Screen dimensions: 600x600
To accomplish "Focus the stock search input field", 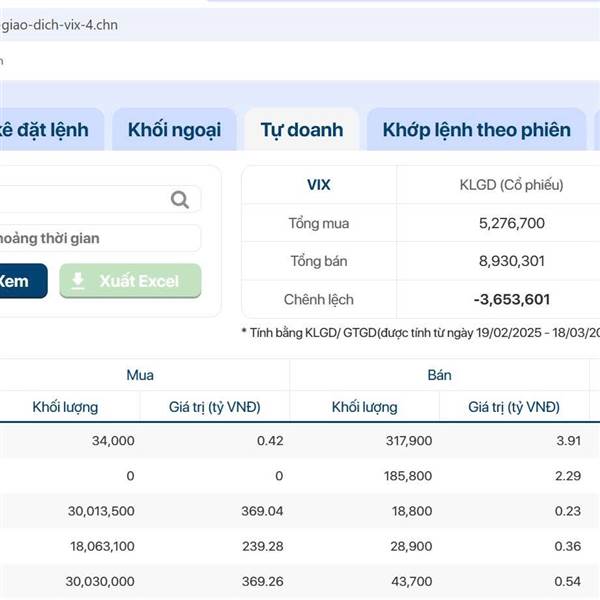I will click(x=80, y=200).
